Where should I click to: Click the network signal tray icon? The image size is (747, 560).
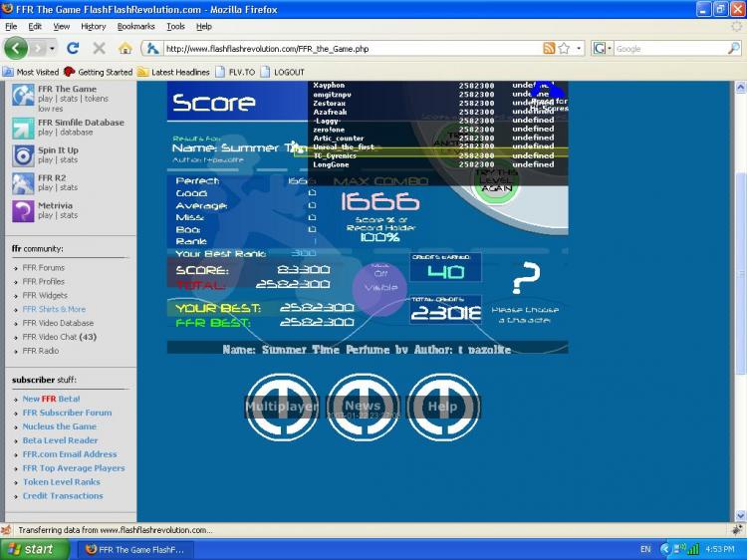point(692,549)
